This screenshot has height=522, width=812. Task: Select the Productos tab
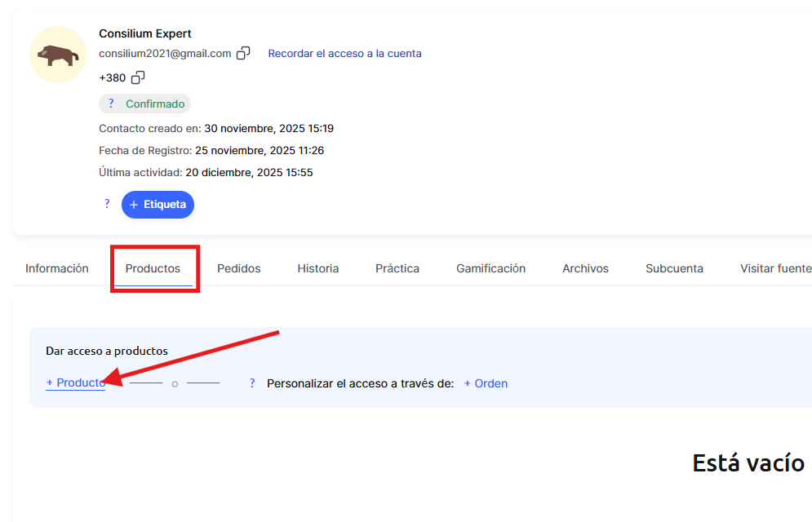pos(153,268)
